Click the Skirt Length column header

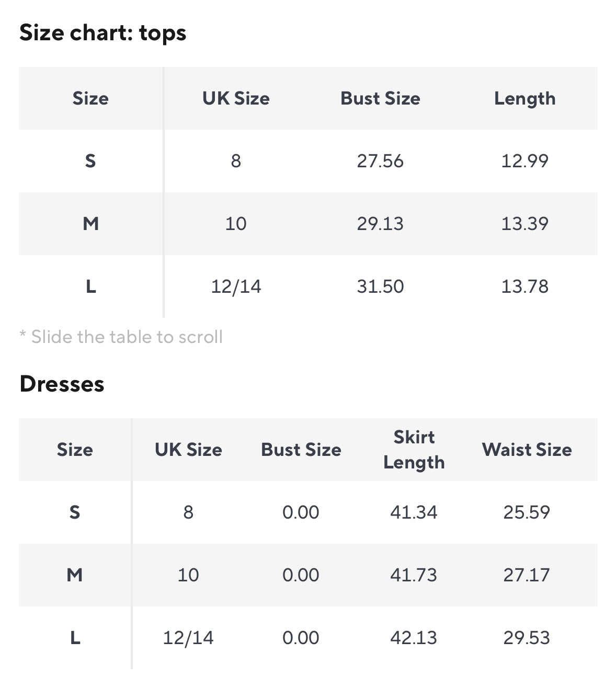414,450
